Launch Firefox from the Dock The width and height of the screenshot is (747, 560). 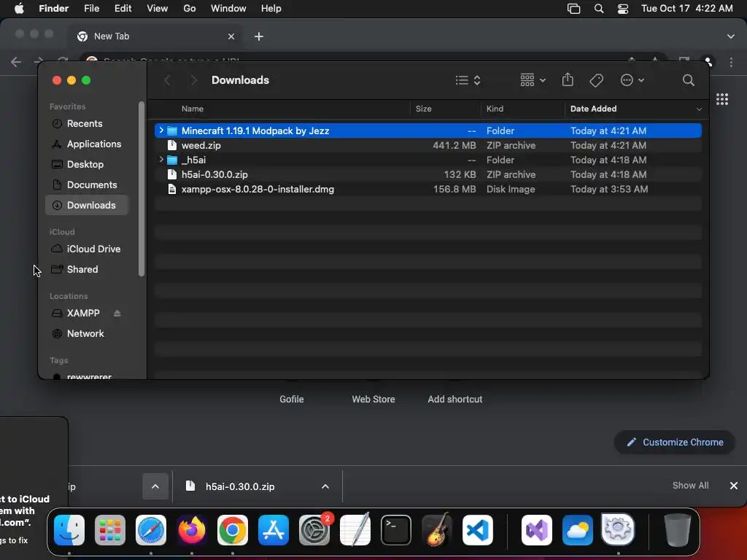(x=192, y=529)
